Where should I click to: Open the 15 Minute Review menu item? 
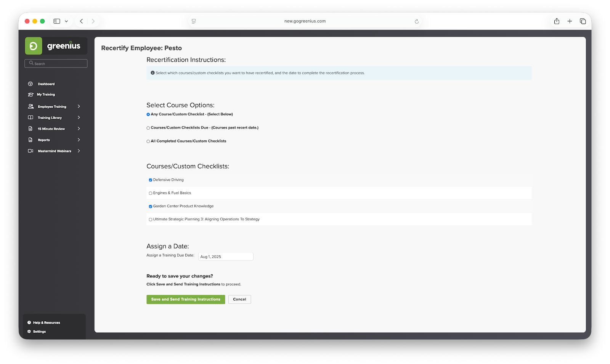pos(51,129)
